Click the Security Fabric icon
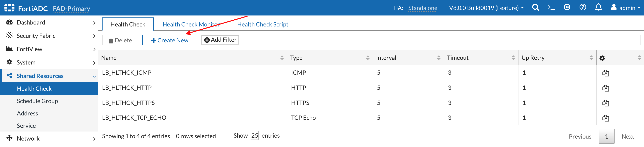644x147 pixels. 9,35
